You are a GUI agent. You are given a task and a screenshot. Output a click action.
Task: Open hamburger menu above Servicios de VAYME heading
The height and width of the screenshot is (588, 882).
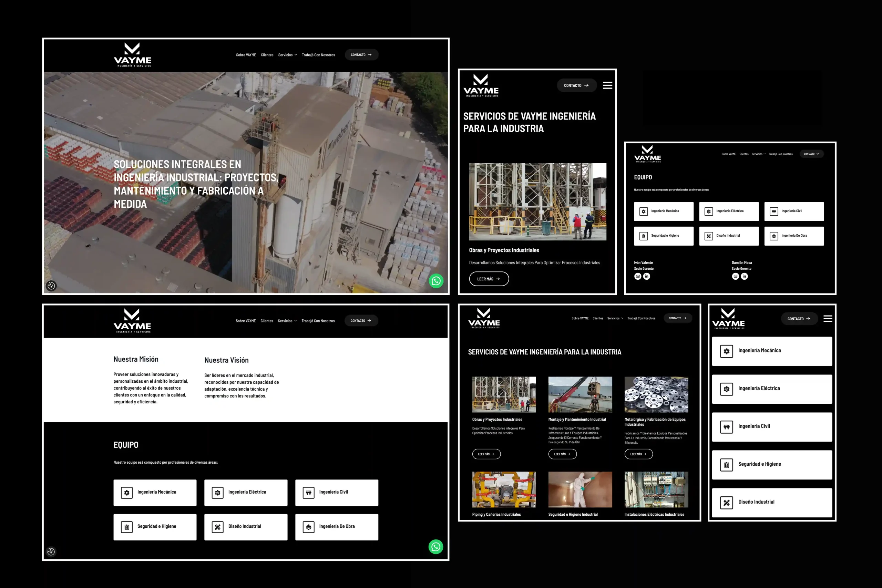tap(607, 85)
